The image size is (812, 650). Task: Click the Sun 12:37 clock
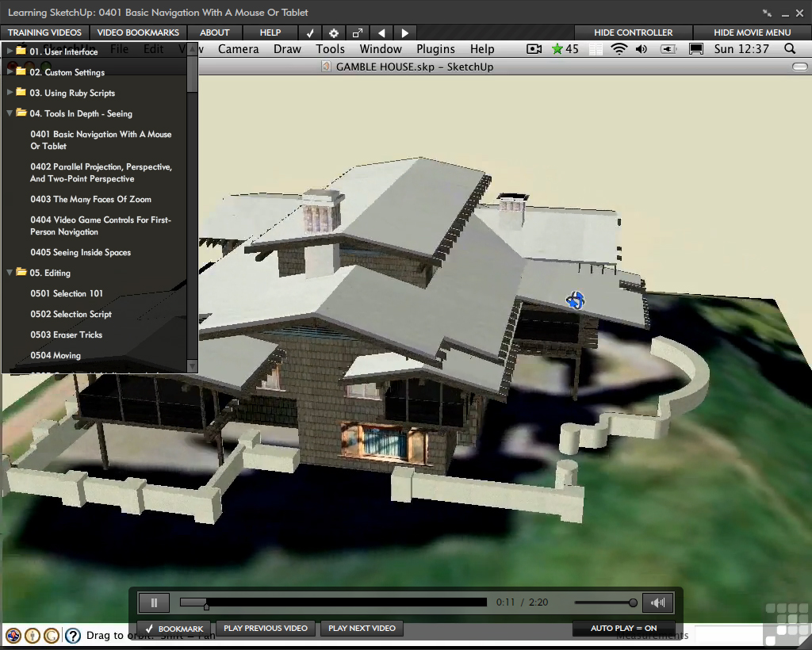point(741,49)
